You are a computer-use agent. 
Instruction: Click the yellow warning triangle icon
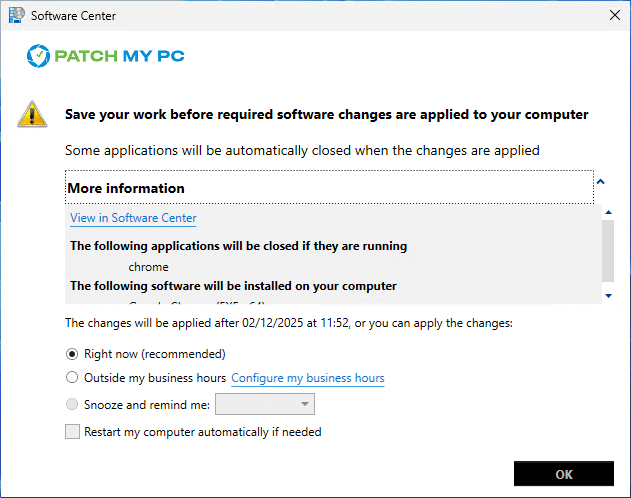pos(32,114)
